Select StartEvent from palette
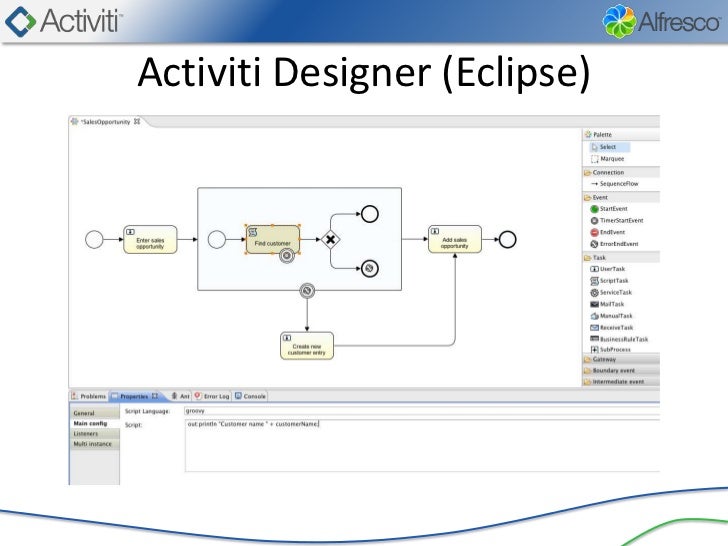The image size is (728, 546). (609, 209)
